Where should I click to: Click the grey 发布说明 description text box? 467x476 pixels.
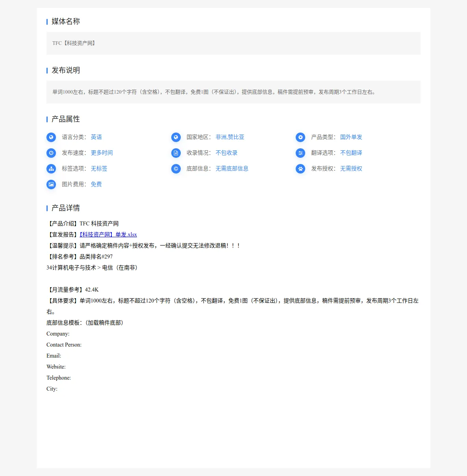coord(233,92)
